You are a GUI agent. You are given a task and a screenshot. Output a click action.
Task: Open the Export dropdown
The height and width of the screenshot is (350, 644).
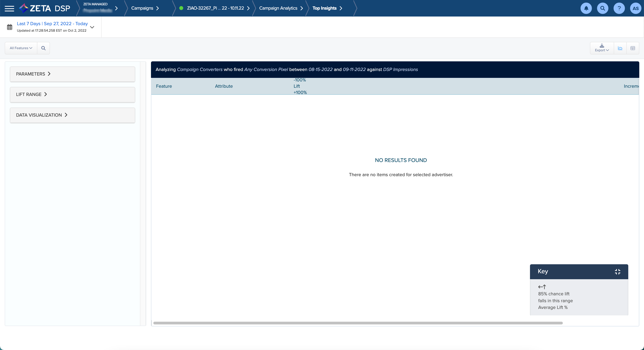(602, 48)
